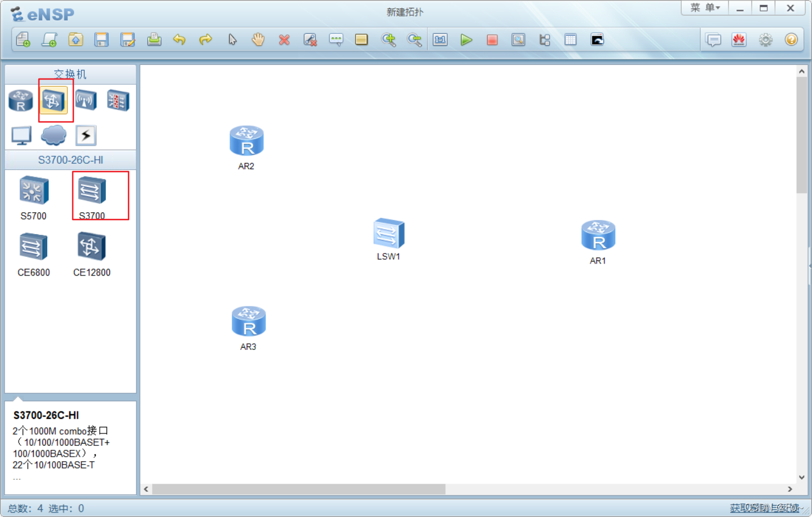Undo the last action

point(179,40)
